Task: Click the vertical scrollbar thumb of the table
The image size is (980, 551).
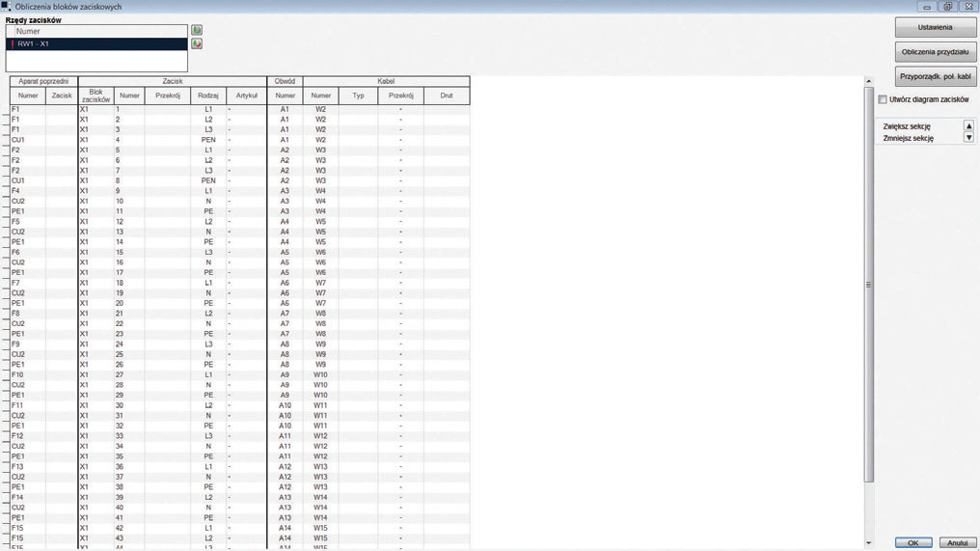Action: 868,285
